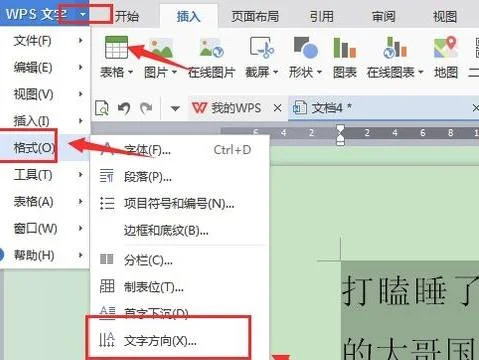
Task: Open the 截屏 dropdown arrow
Action: point(275,72)
